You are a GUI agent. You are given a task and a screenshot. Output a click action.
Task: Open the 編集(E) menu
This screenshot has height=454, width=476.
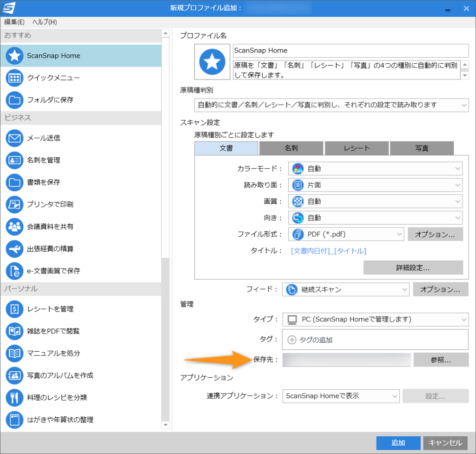coord(14,22)
